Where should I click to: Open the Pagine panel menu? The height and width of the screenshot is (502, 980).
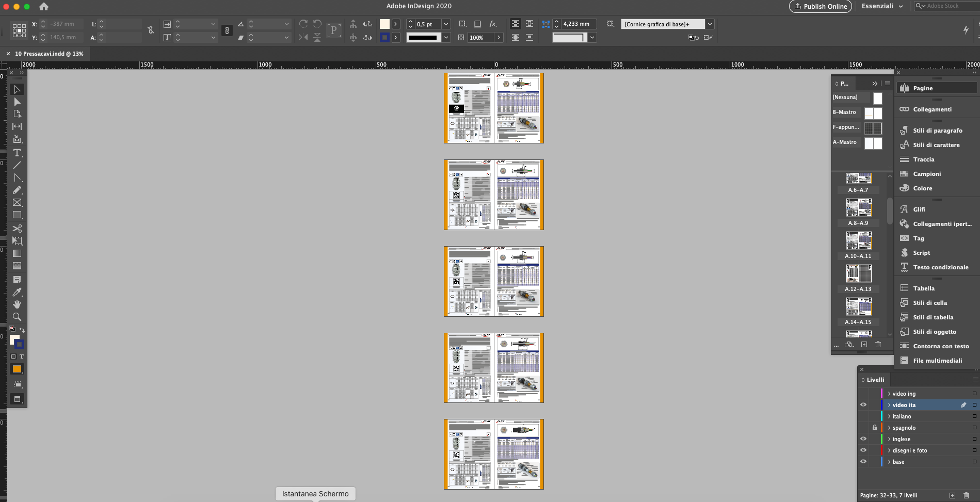(x=887, y=83)
